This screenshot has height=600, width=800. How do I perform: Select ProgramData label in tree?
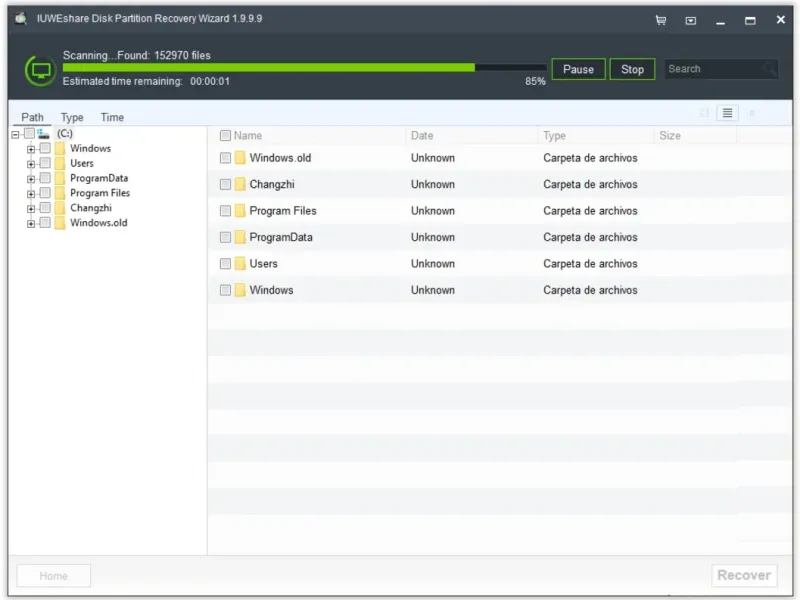(x=99, y=178)
